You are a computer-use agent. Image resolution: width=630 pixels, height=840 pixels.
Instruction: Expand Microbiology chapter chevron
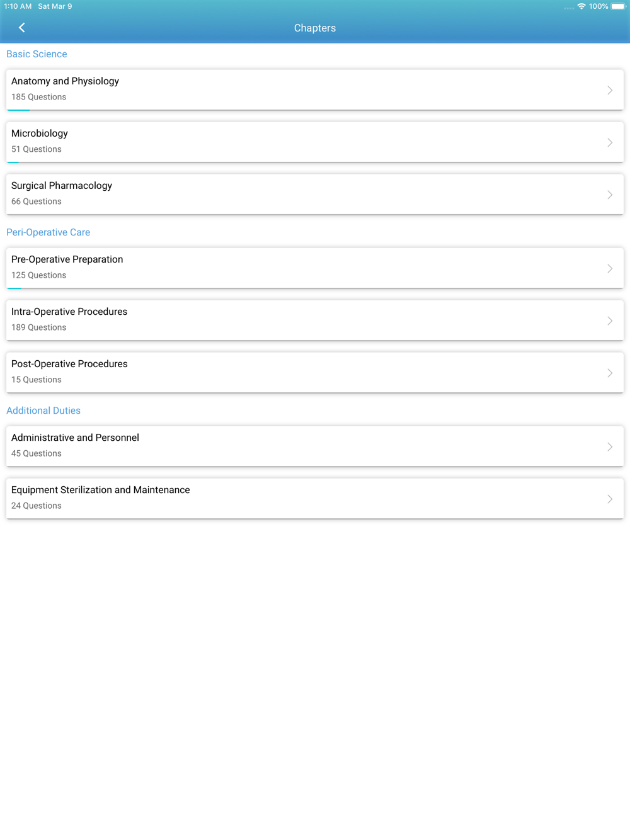(610, 142)
